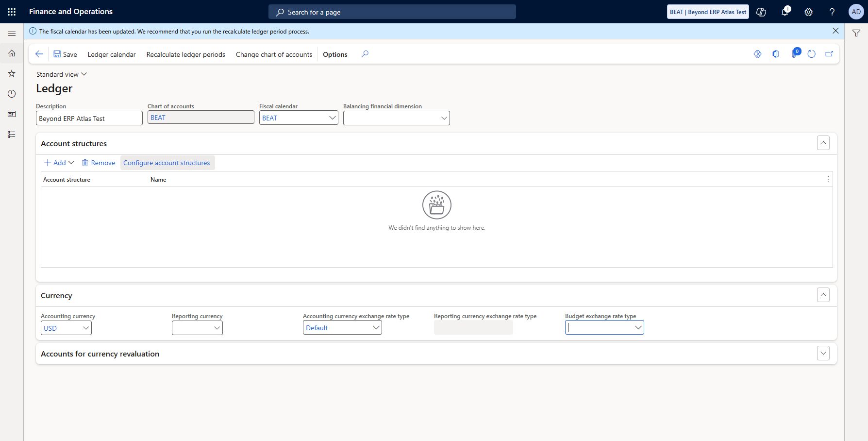
Task: Click the action pane search magnifier
Action: (365, 54)
